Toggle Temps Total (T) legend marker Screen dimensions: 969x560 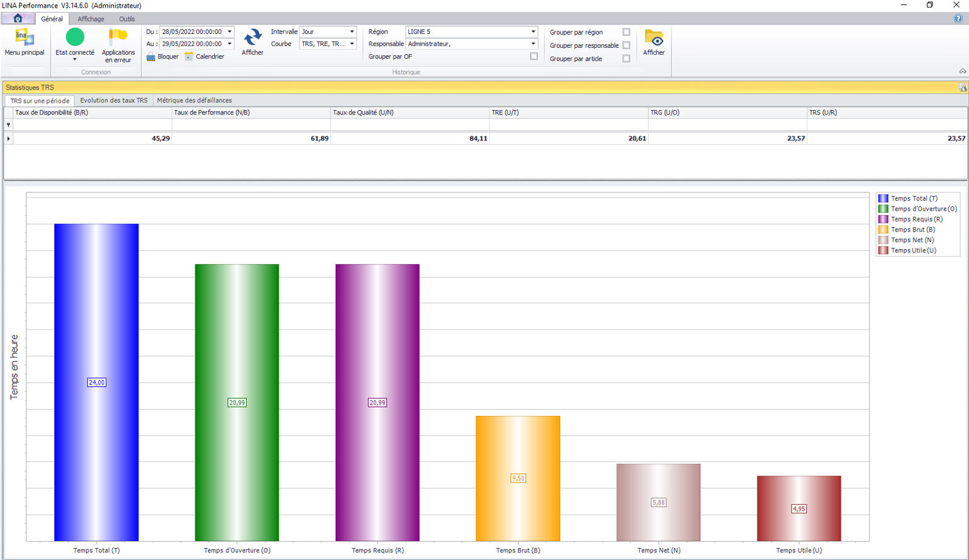pos(883,198)
